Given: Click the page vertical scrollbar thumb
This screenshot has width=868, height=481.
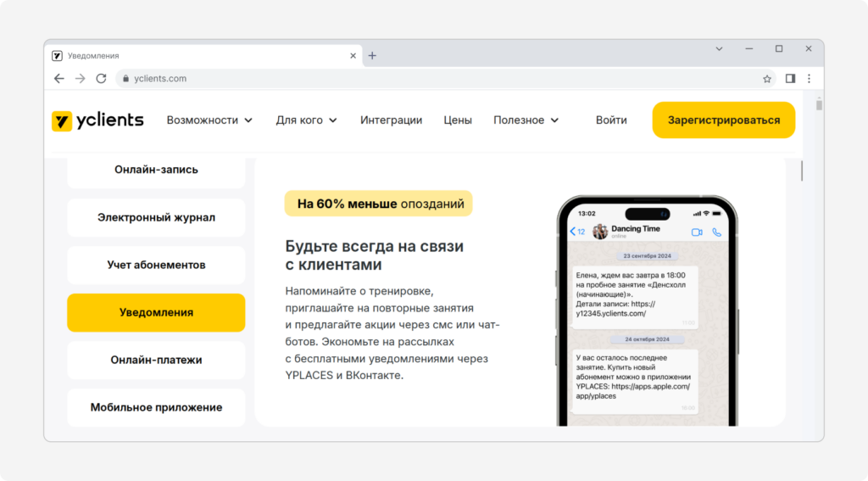Looking at the screenshot, I should click(819, 104).
